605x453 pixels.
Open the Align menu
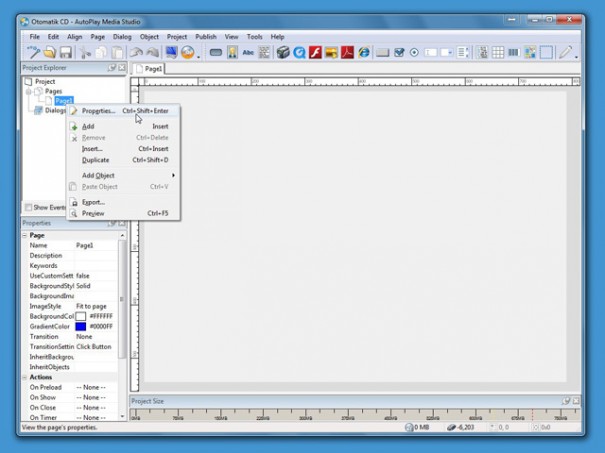pos(74,37)
